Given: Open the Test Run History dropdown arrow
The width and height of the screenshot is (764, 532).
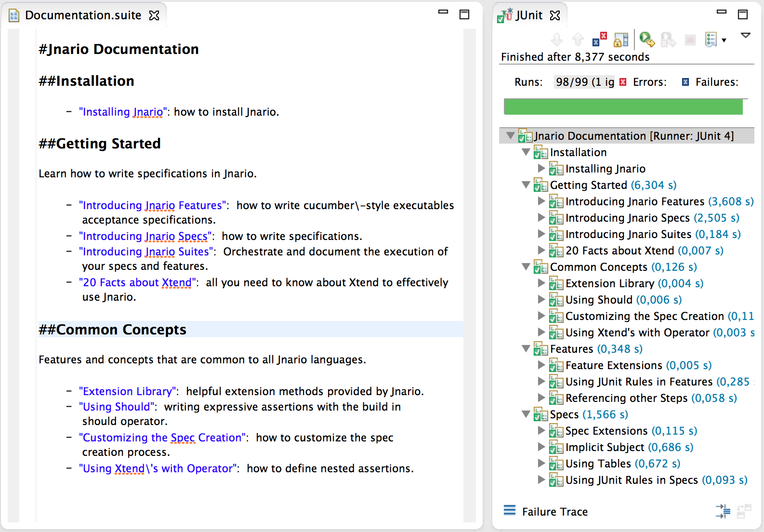Looking at the screenshot, I should (x=724, y=40).
